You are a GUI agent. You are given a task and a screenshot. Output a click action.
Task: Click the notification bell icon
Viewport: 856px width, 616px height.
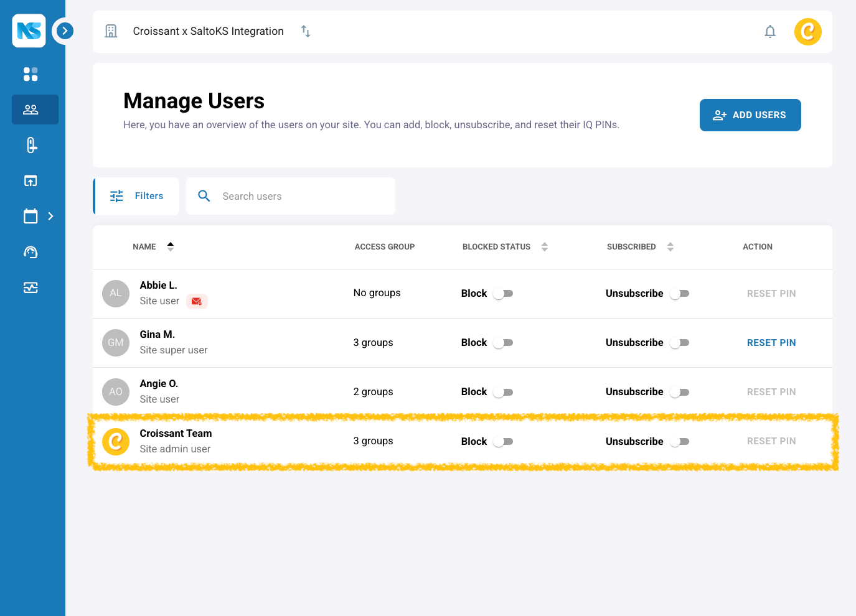(770, 31)
